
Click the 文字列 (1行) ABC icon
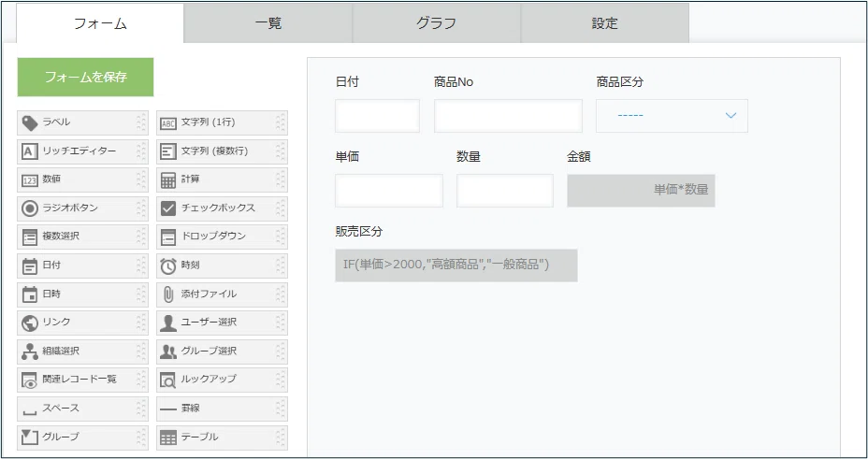(168, 123)
